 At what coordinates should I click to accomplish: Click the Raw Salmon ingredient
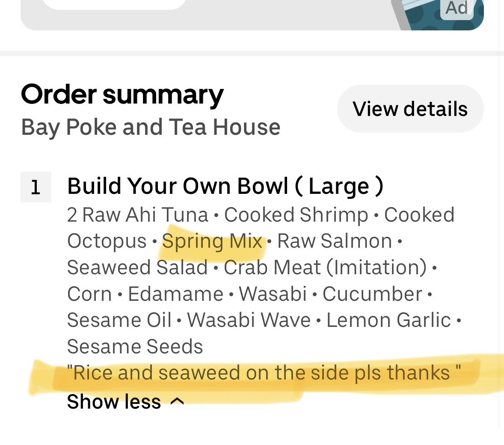pos(335,241)
